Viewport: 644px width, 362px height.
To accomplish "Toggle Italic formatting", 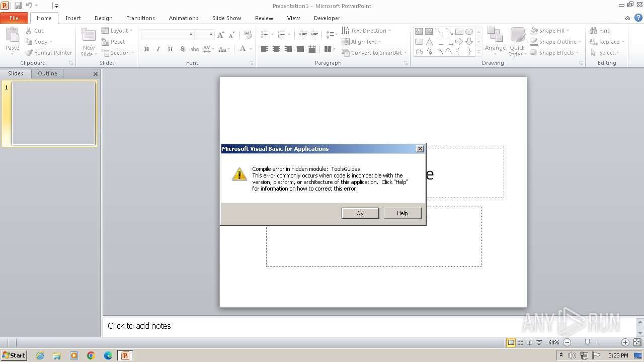I will 158,49.
